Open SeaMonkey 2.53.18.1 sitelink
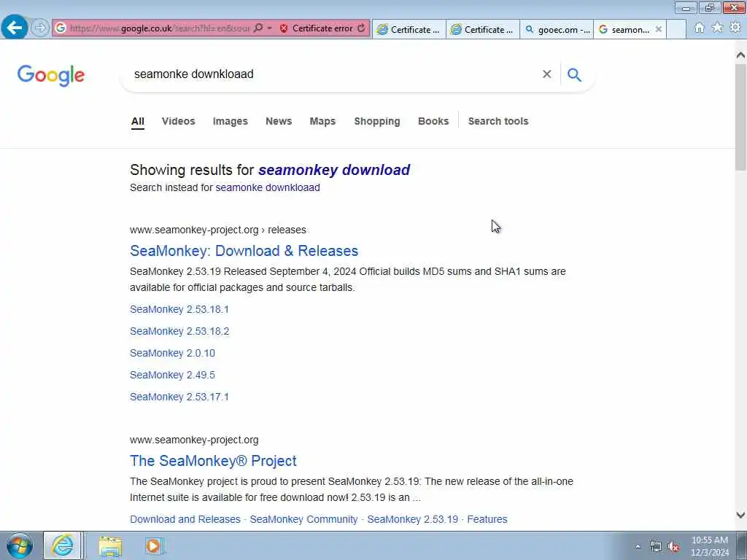 tap(179, 309)
